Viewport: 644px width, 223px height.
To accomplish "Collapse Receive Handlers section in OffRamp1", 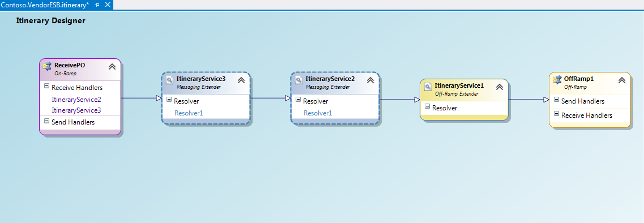I will 556,114.
